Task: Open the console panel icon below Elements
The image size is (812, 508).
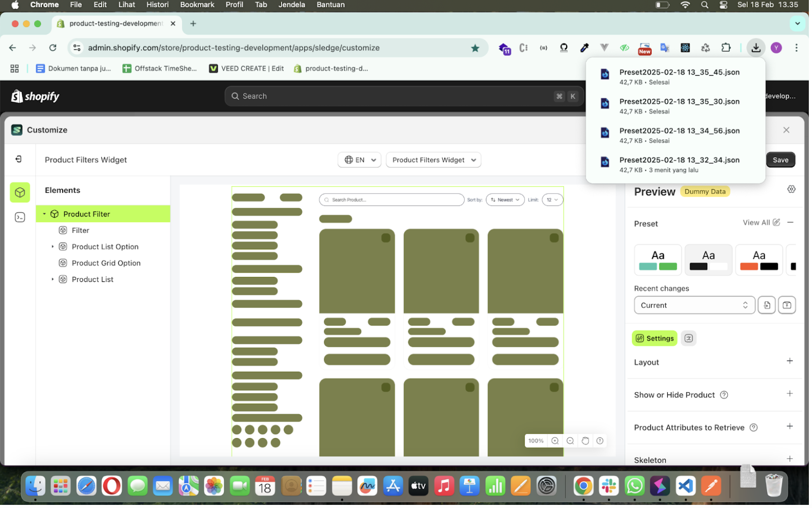Action: (19, 217)
